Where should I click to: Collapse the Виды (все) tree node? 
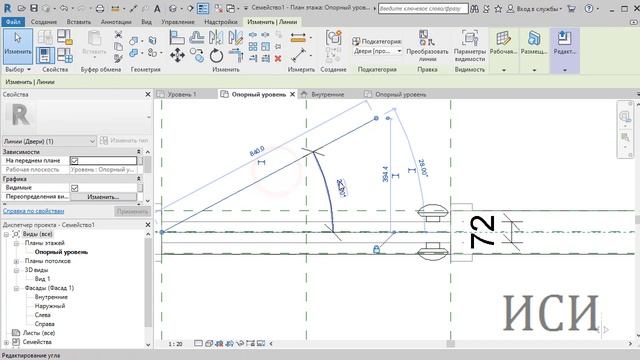point(7,234)
